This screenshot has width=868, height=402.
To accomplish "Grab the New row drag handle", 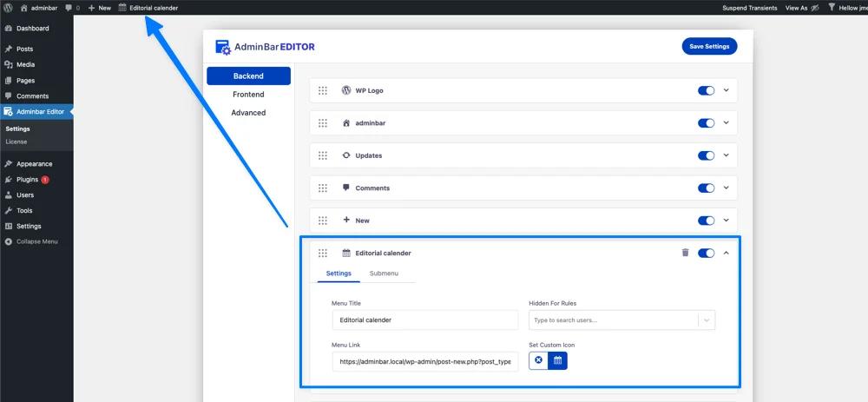I will (323, 221).
